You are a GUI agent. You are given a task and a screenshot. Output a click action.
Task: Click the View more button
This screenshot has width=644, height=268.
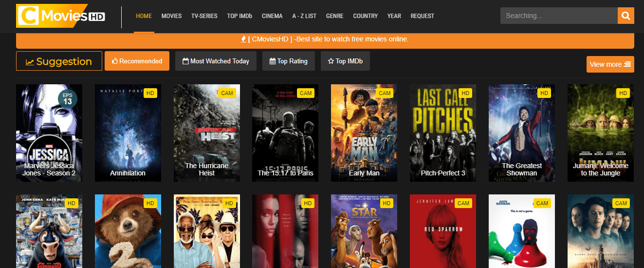click(x=610, y=64)
